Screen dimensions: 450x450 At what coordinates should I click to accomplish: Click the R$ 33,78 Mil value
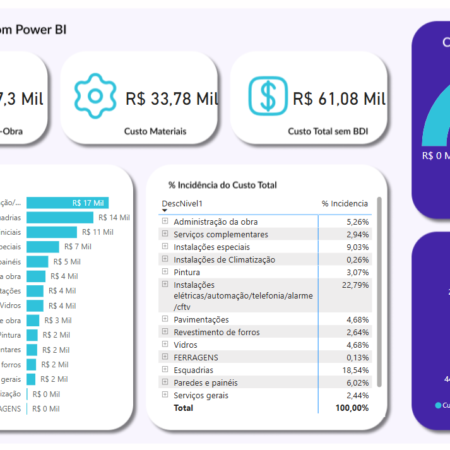point(172,99)
